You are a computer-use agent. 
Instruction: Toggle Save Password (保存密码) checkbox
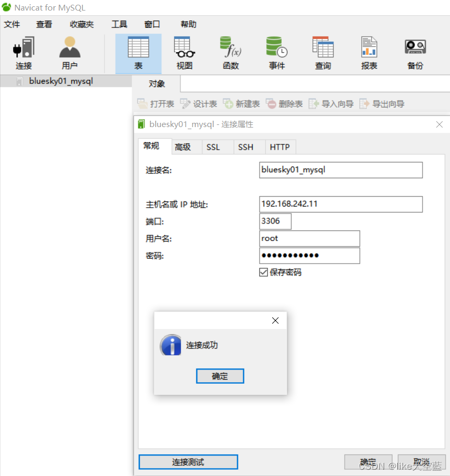[263, 273]
